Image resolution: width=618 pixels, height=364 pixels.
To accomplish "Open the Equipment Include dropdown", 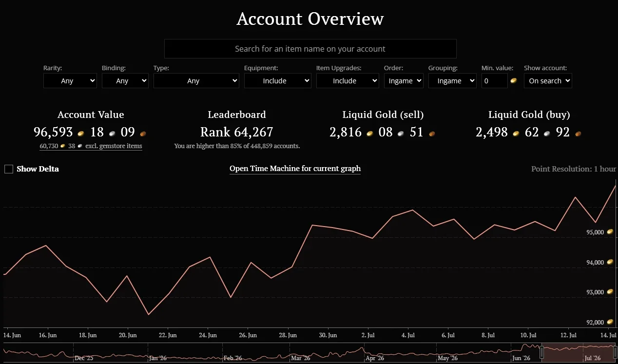I will [x=277, y=81].
